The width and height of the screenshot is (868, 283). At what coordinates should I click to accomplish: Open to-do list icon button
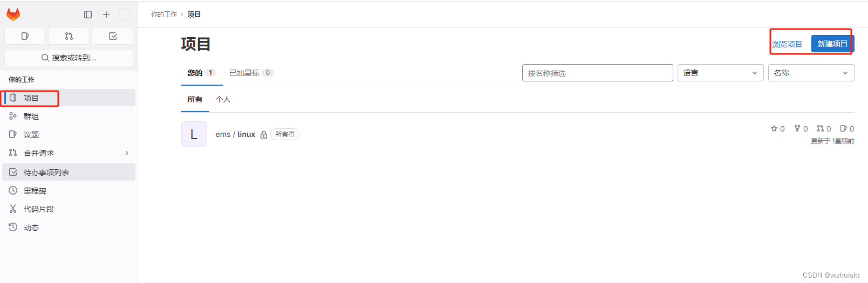click(113, 36)
